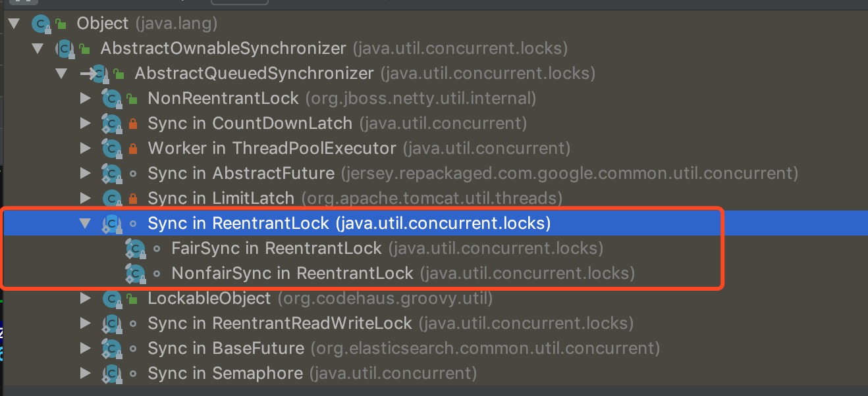Collapse the Object root node
This screenshot has height=396, width=868.
[13, 24]
